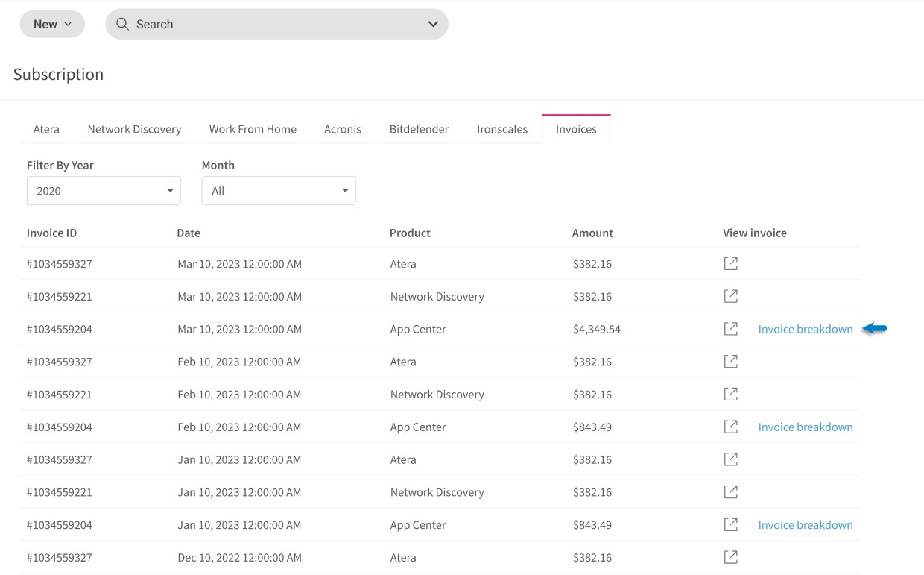
Task: Open invoice for Atera Dec 10, 2022
Action: pos(731,557)
